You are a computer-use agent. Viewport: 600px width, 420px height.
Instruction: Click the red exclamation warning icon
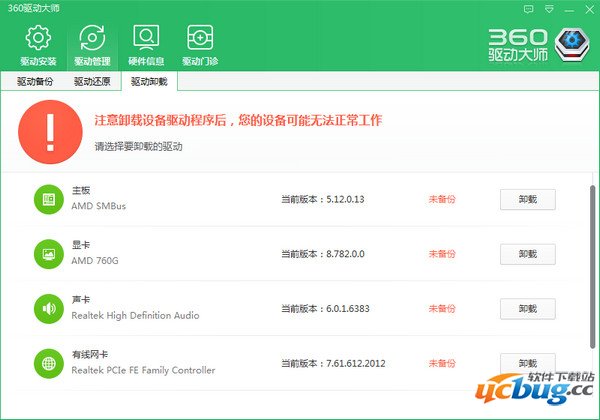point(50,132)
